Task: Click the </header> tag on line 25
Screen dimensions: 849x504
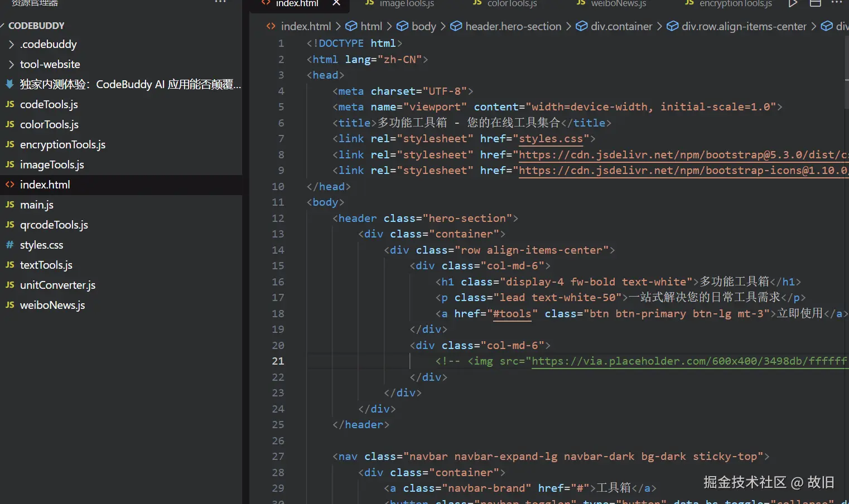Action: click(360, 425)
